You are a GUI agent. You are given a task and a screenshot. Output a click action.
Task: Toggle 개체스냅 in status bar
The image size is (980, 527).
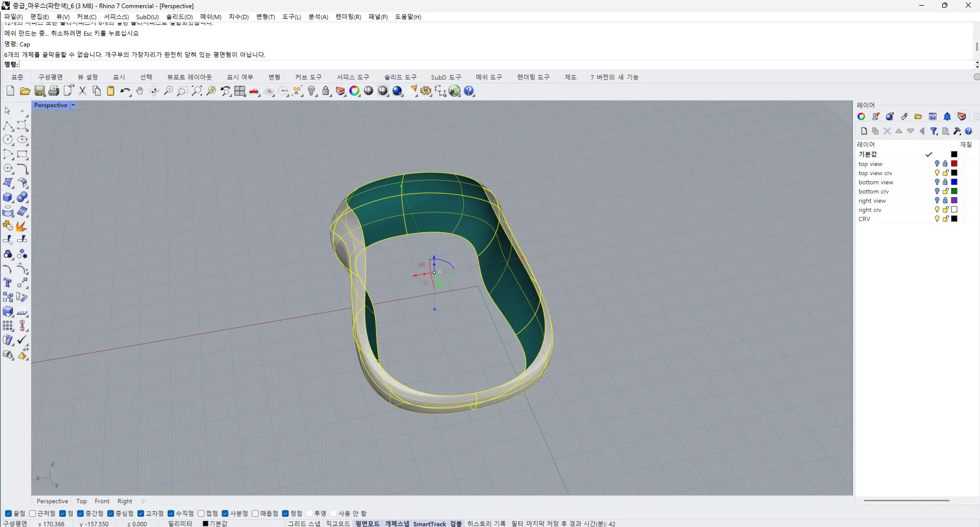coord(397,523)
